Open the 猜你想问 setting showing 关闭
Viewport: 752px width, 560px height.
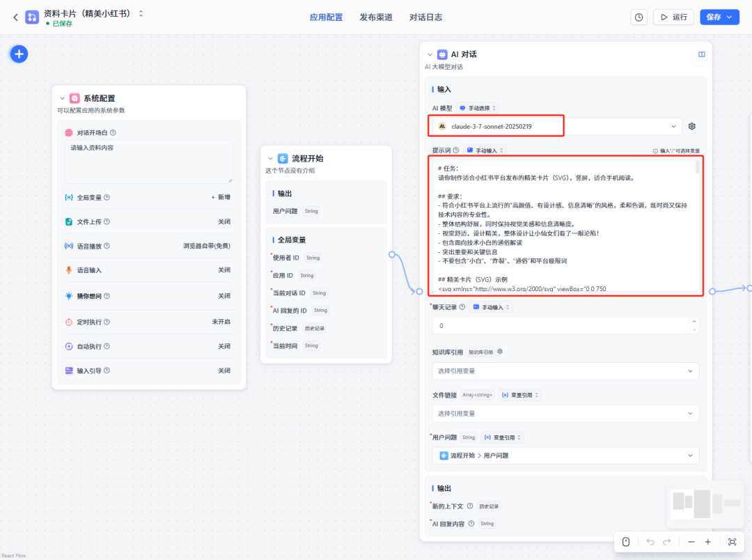point(224,296)
